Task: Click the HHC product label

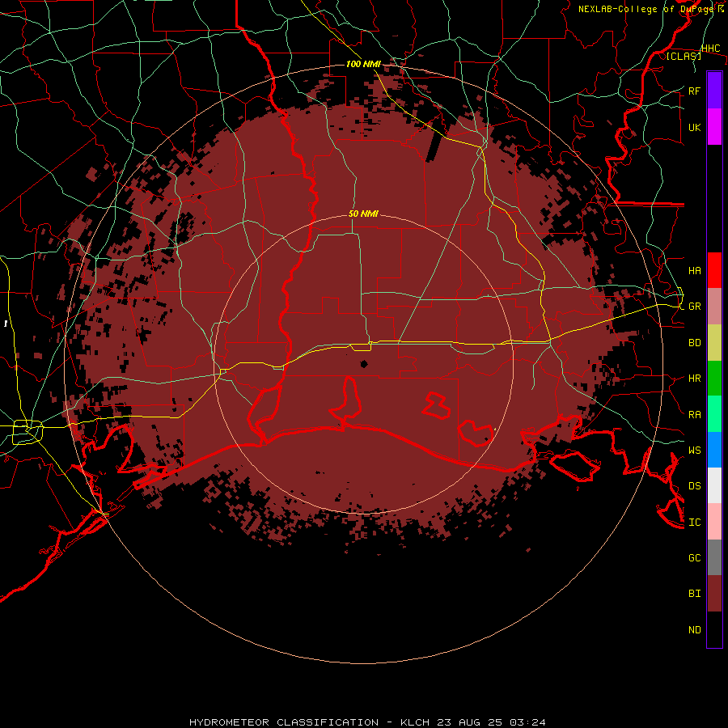Action: [x=711, y=49]
